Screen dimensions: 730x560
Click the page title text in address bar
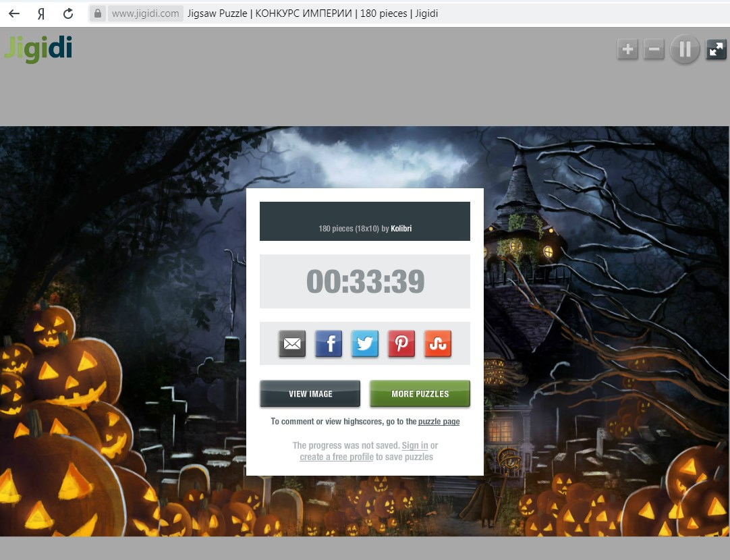click(312, 13)
